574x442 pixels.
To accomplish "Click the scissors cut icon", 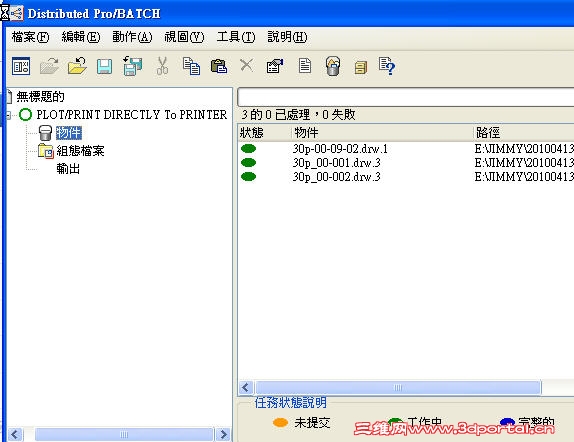I will [x=162, y=66].
